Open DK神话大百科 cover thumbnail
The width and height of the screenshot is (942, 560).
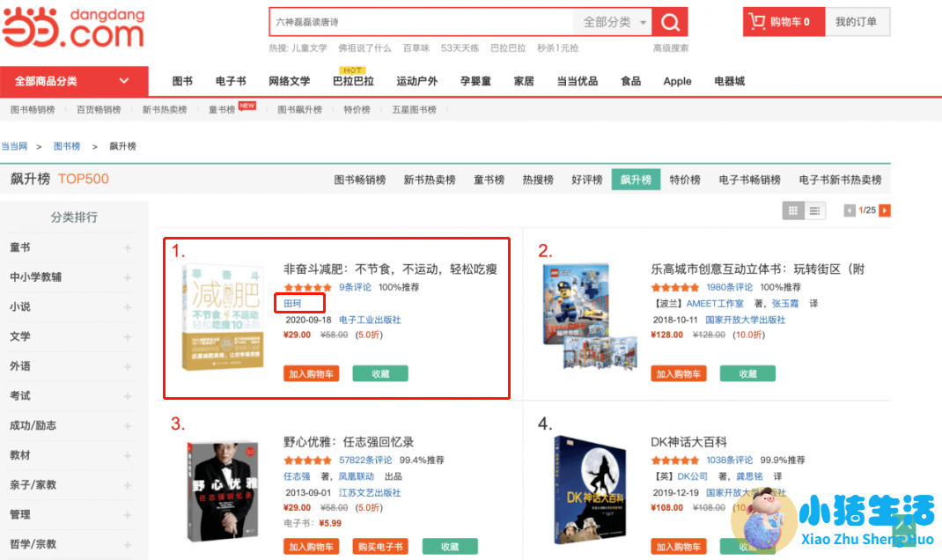590,490
